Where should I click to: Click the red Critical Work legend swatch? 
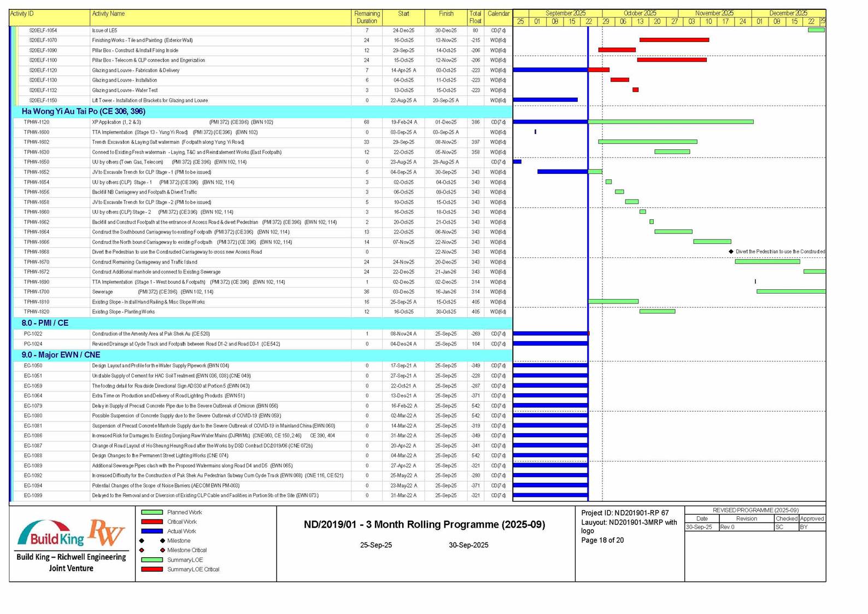coord(152,522)
